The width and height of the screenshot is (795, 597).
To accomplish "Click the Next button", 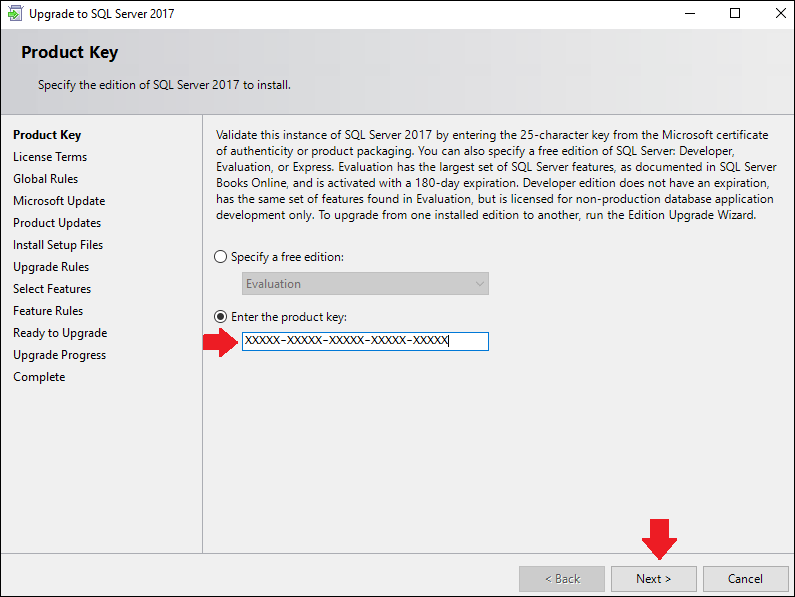I will pyautogui.click(x=653, y=579).
